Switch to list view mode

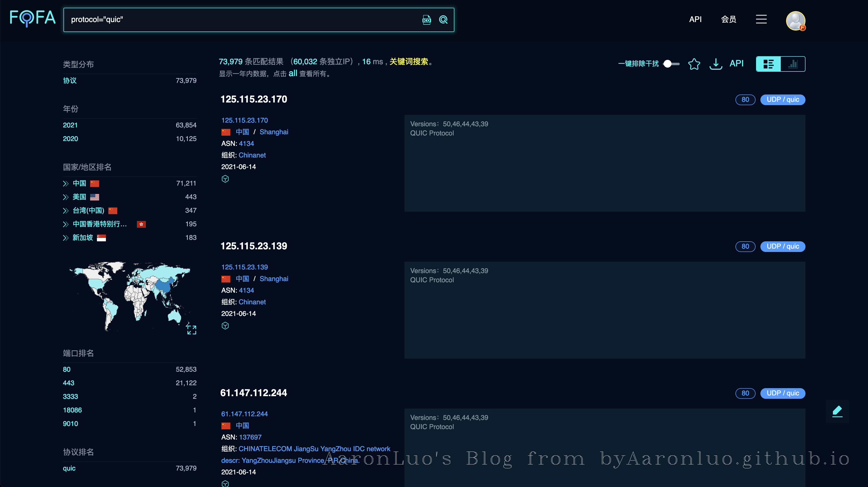pos(768,64)
